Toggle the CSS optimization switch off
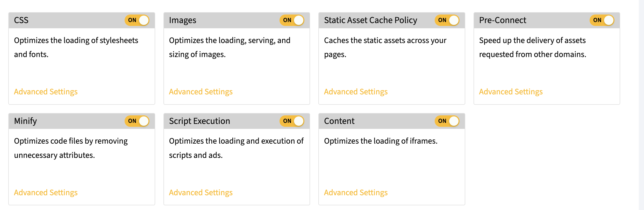The image size is (644, 210). tap(137, 20)
